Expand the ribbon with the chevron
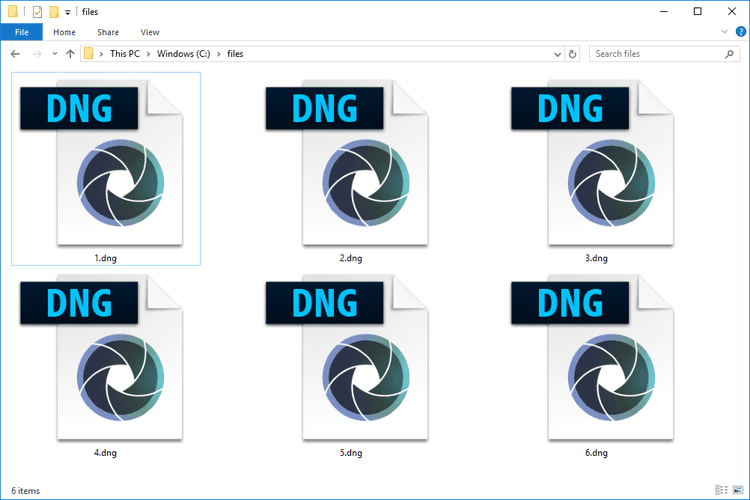The height and width of the screenshot is (500, 750). pos(724,32)
